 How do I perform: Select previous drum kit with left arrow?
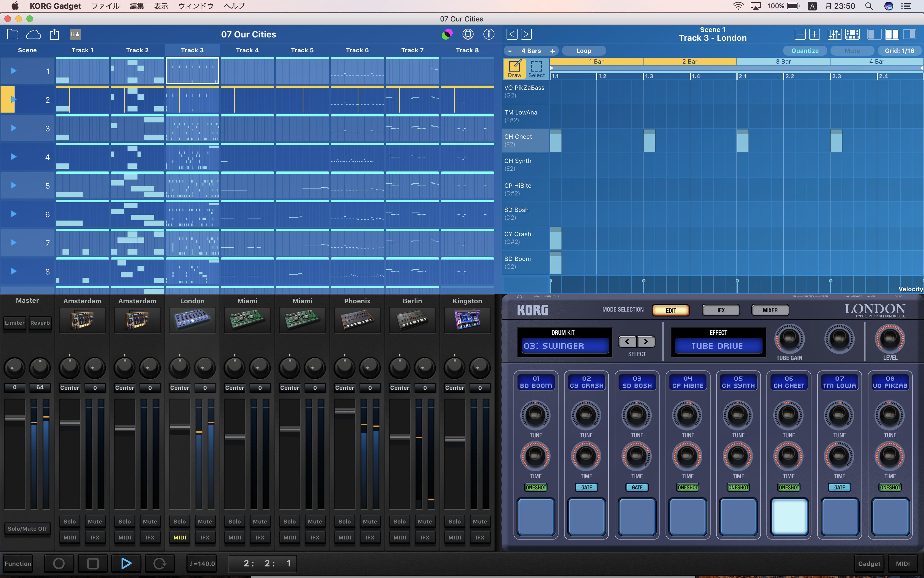coord(627,341)
